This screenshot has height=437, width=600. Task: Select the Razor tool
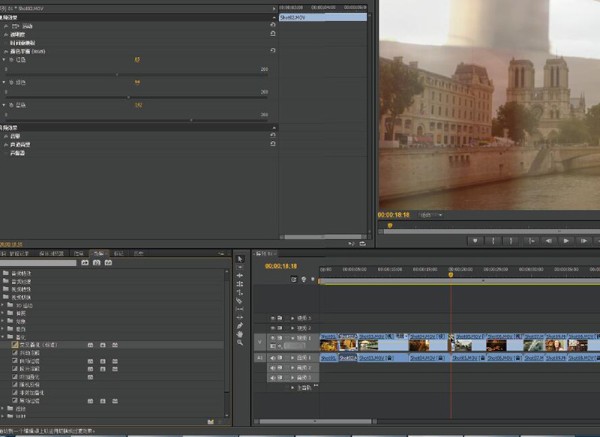[240, 301]
